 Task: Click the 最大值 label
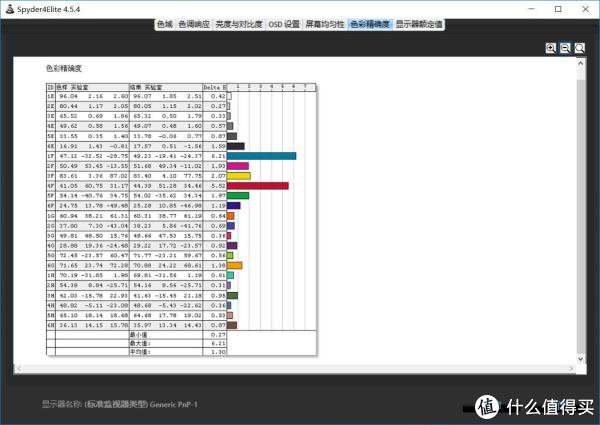[140, 343]
